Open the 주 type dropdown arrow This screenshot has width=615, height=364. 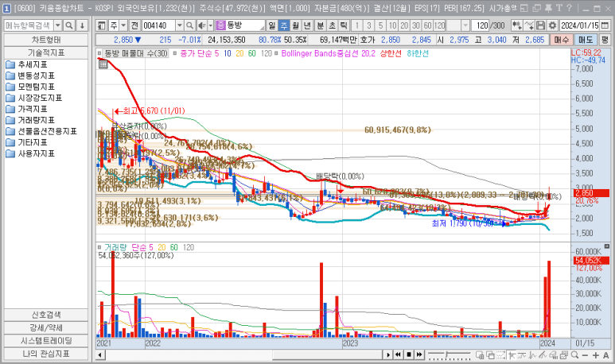[x=123, y=26]
